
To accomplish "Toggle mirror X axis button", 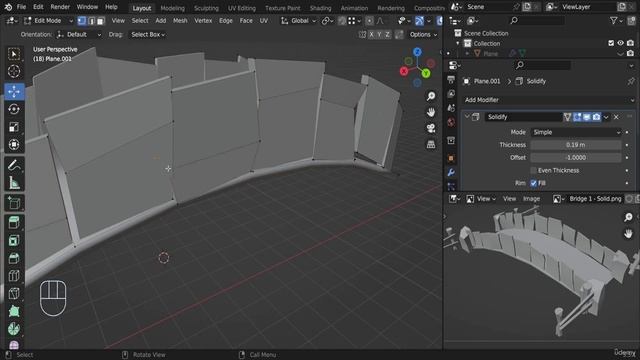I will click(x=371, y=35).
